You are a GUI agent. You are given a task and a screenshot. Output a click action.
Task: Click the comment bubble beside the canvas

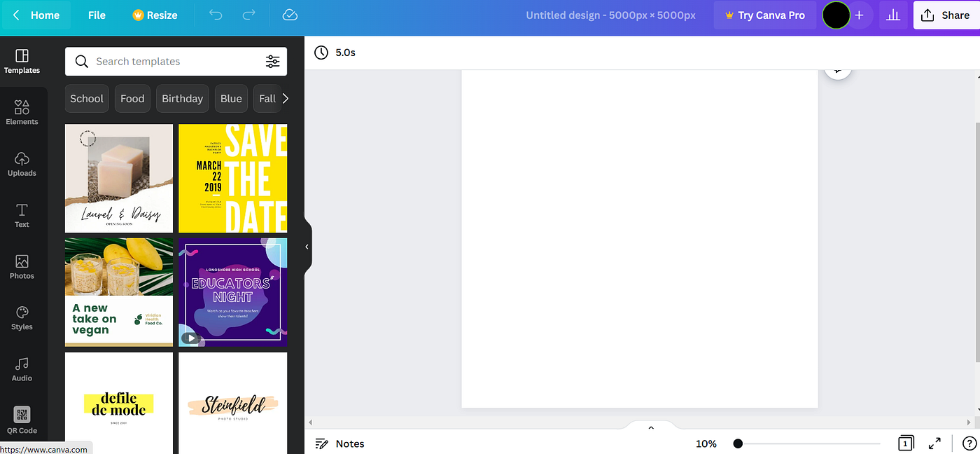(838, 71)
